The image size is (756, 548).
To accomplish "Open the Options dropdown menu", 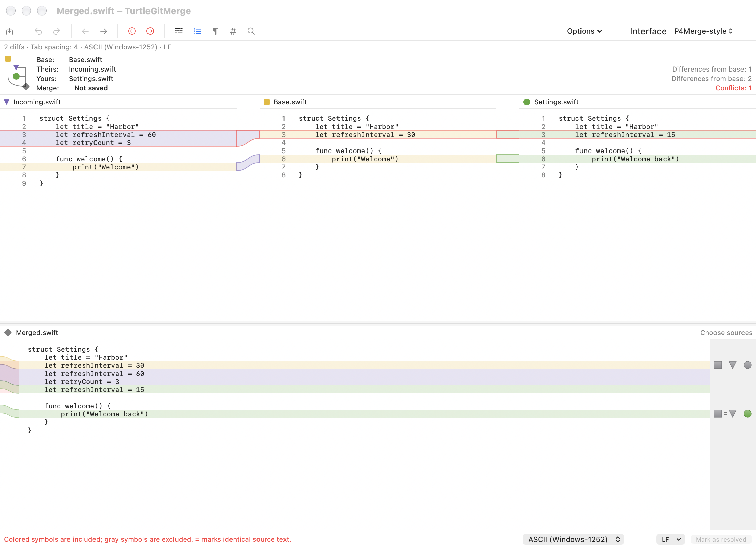I will [x=585, y=31].
